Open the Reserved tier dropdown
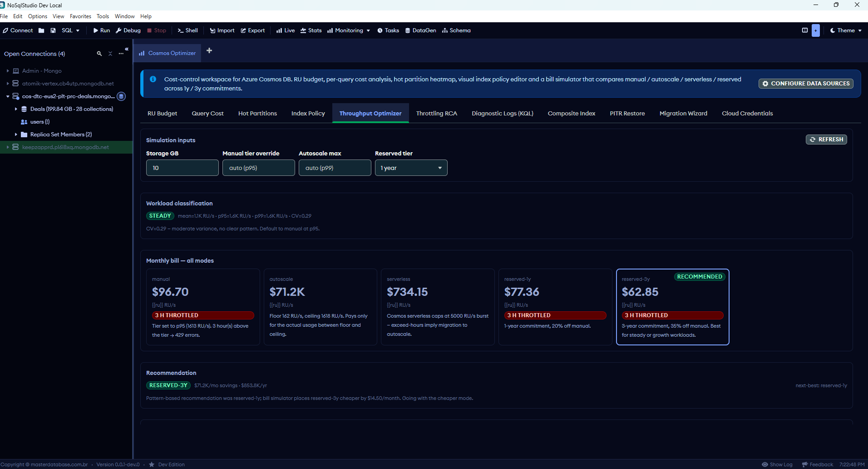Image resolution: width=868 pixels, height=469 pixels. click(x=411, y=168)
